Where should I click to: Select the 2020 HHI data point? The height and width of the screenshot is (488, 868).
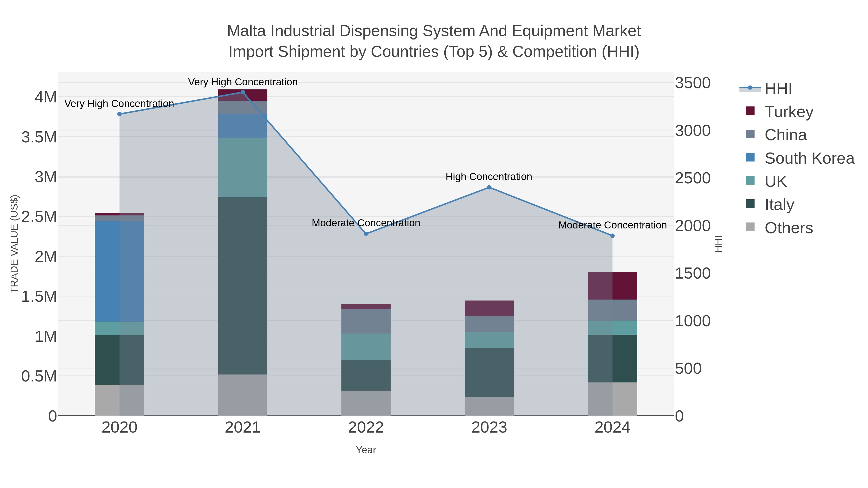pyautogui.click(x=119, y=114)
